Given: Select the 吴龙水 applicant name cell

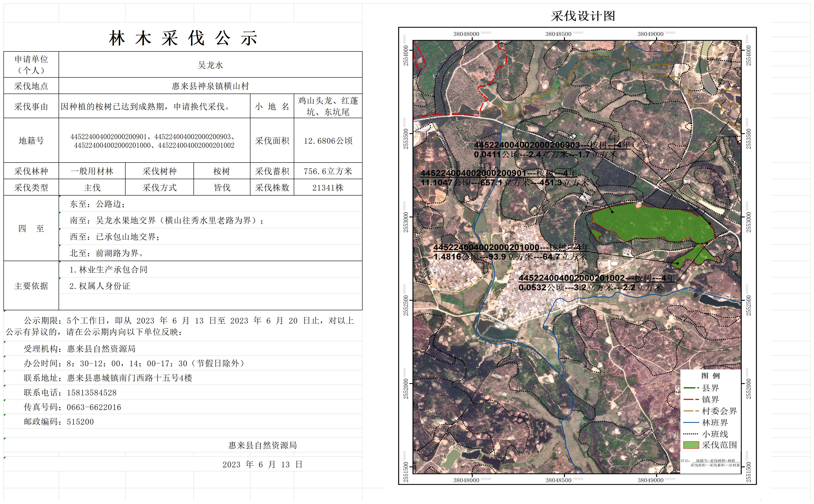Looking at the screenshot, I should point(210,65).
